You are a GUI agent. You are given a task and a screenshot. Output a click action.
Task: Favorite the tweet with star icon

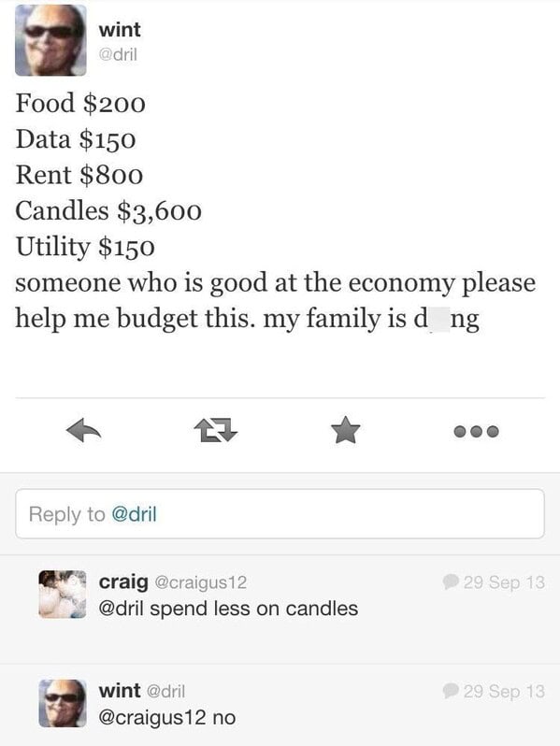coord(345,430)
